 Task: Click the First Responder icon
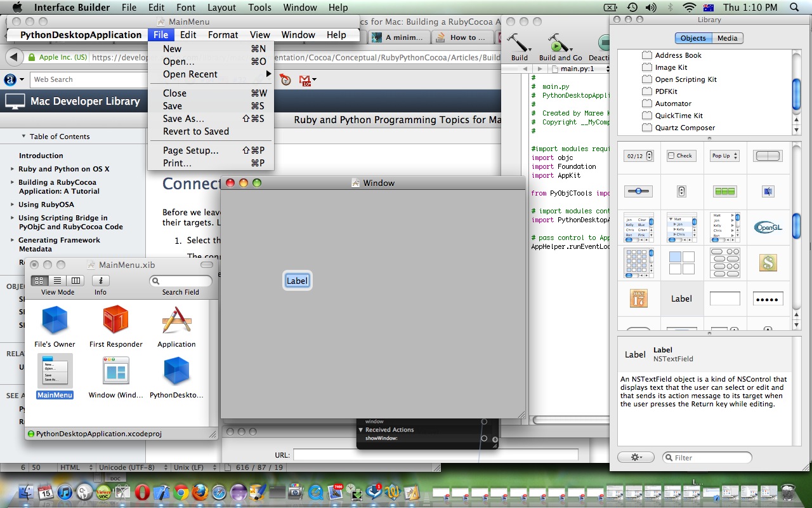click(x=115, y=321)
